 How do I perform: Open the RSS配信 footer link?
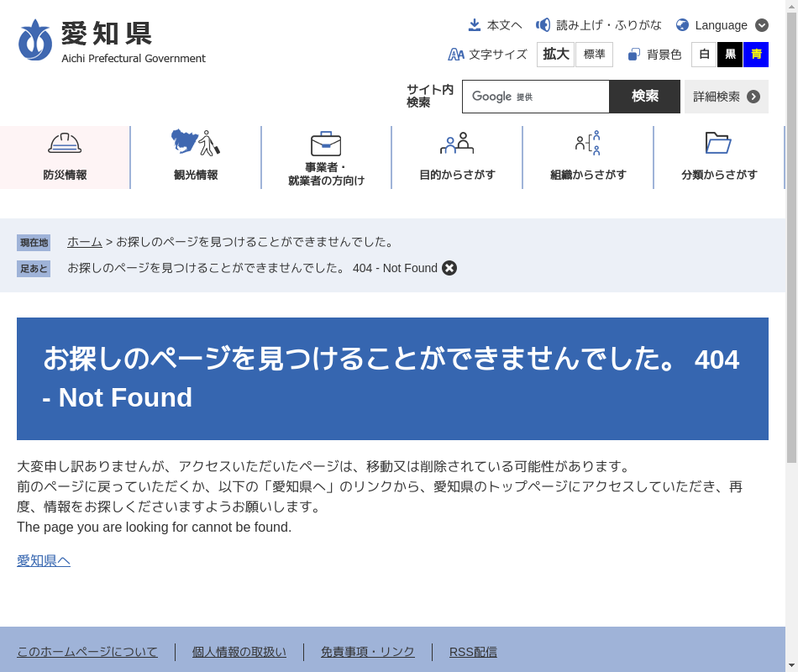[473, 652]
